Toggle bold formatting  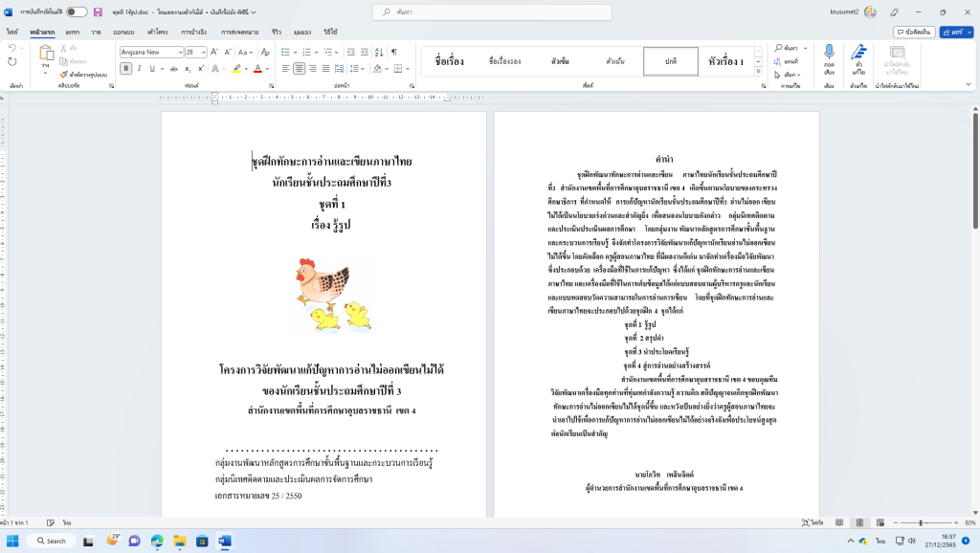pyautogui.click(x=125, y=69)
